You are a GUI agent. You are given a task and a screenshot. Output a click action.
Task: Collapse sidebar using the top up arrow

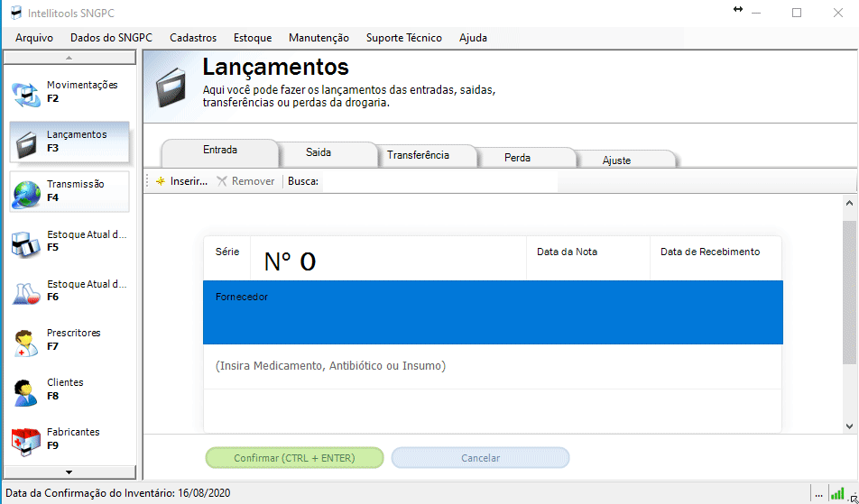pyautogui.click(x=69, y=58)
